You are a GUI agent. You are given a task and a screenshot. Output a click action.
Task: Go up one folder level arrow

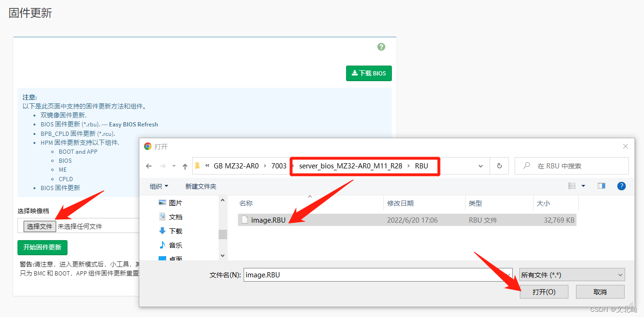tap(185, 166)
